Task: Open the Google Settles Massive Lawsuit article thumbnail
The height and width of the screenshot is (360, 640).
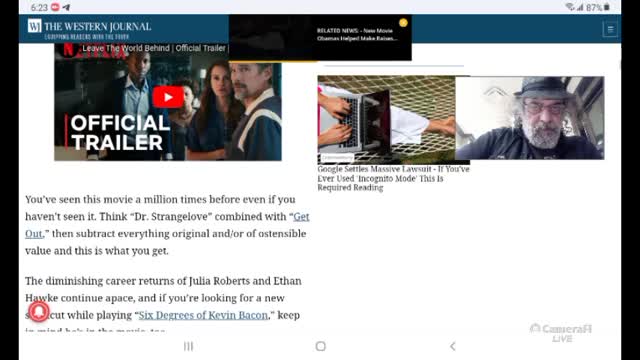Action: (387, 120)
